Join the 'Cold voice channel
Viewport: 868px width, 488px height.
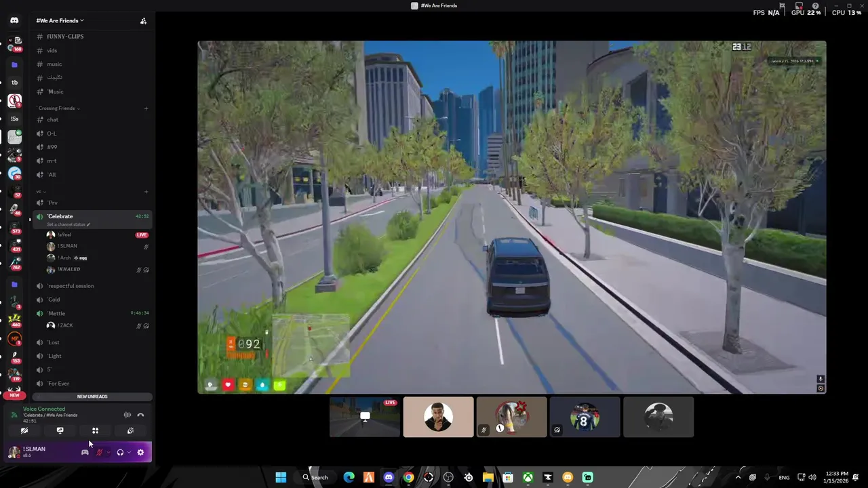pos(92,300)
